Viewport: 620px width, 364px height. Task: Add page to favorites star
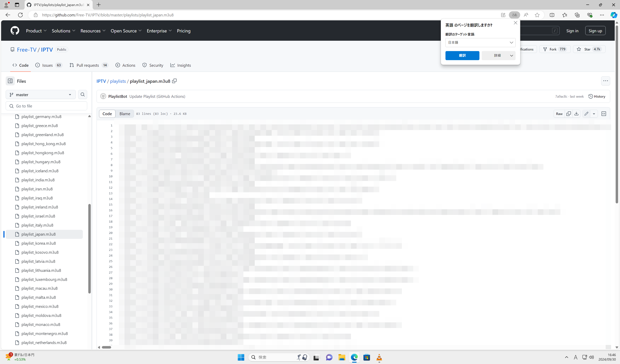[x=537, y=15]
